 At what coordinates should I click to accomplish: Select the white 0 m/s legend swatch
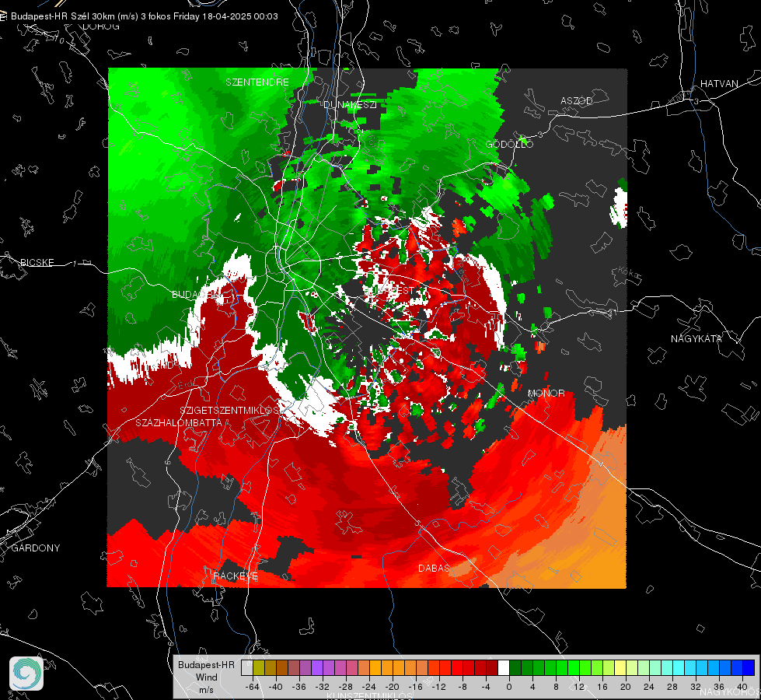coord(504,667)
